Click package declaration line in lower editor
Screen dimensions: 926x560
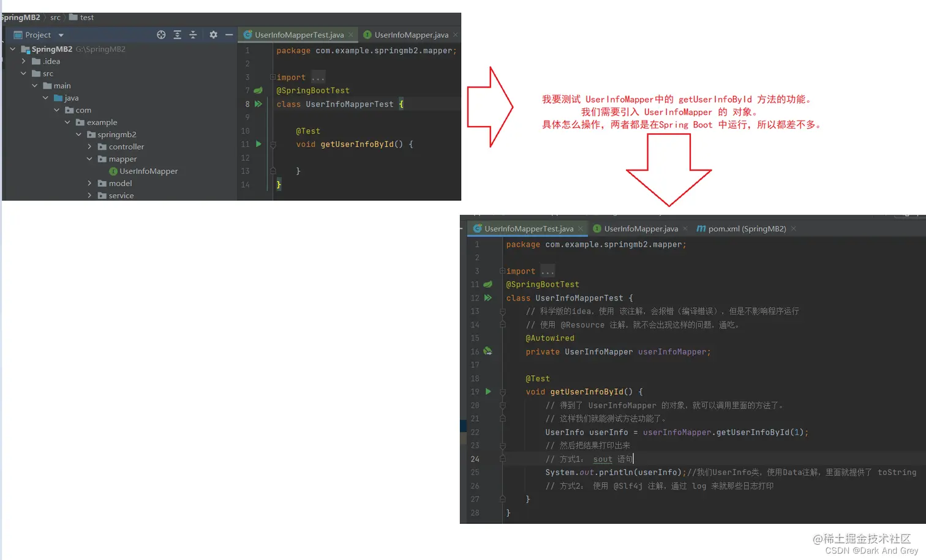pyautogui.click(x=596, y=244)
